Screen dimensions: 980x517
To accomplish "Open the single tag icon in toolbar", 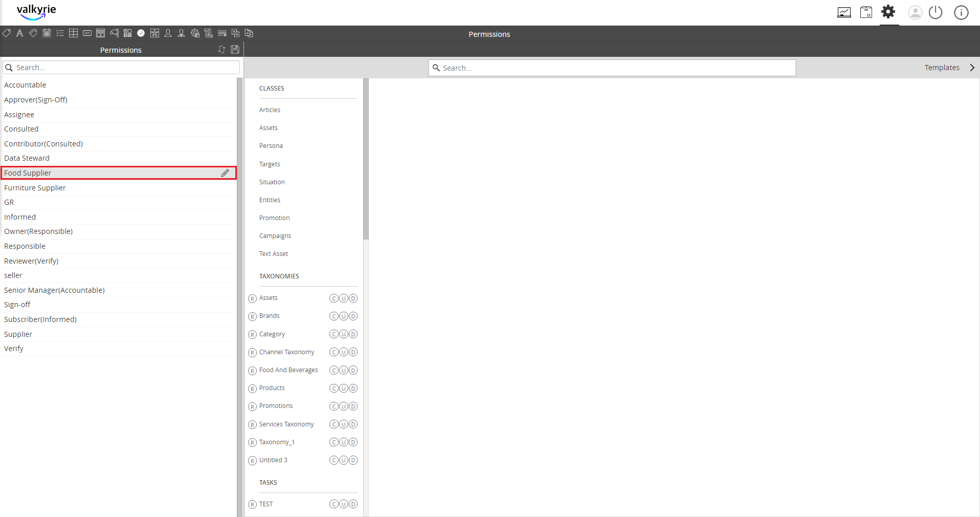I will click(x=6, y=33).
